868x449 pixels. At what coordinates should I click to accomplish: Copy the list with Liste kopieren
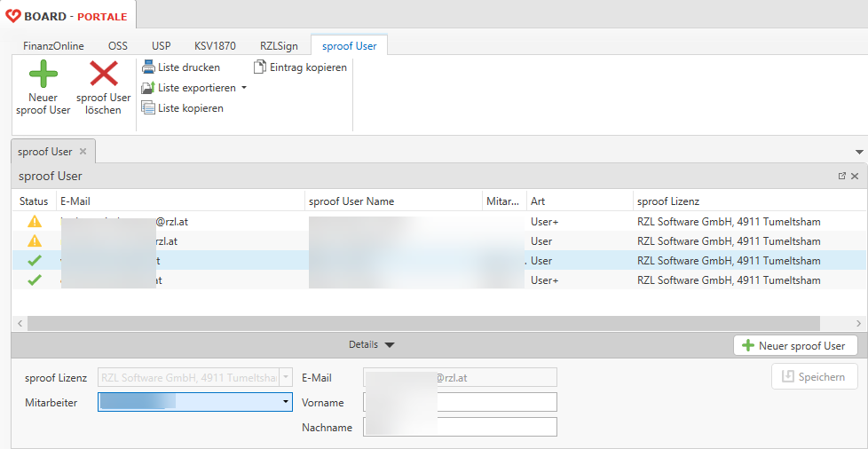(182, 108)
